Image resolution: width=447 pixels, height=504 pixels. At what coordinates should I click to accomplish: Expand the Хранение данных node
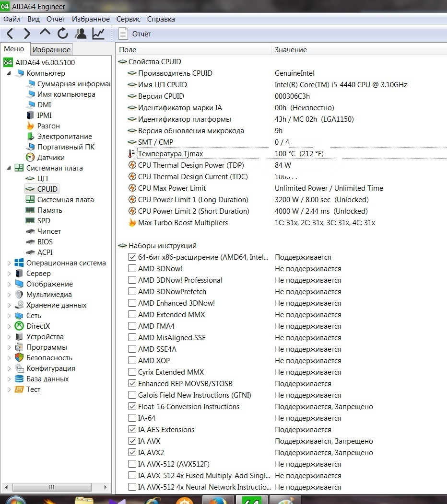[9, 305]
